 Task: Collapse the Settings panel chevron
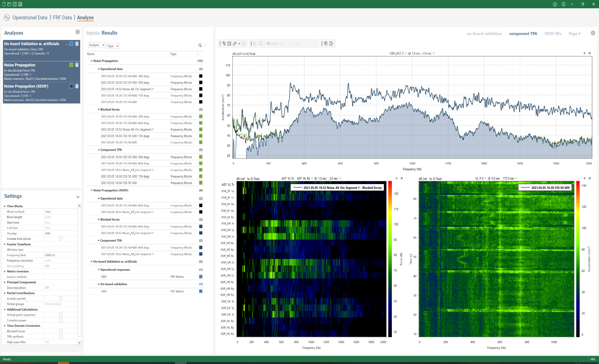tap(78, 197)
